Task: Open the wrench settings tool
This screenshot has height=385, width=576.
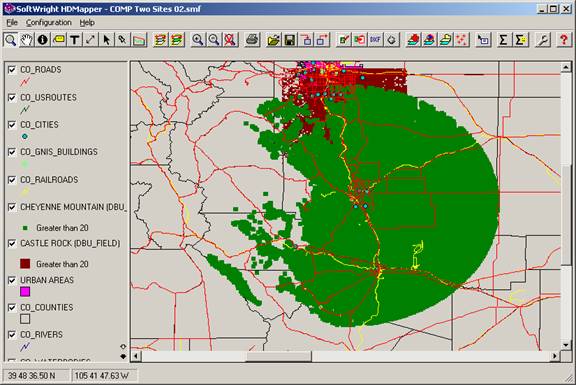Action: coord(543,40)
